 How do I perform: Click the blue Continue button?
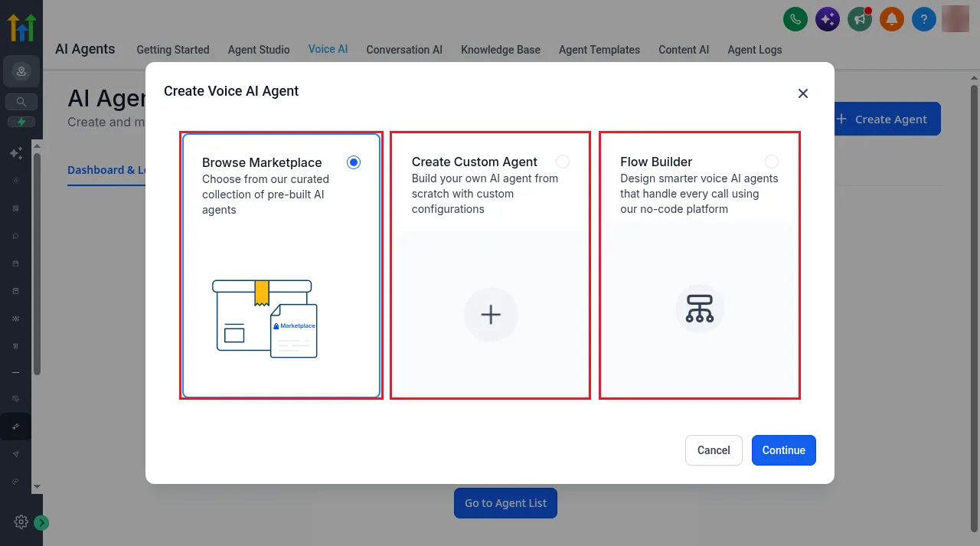[784, 450]
